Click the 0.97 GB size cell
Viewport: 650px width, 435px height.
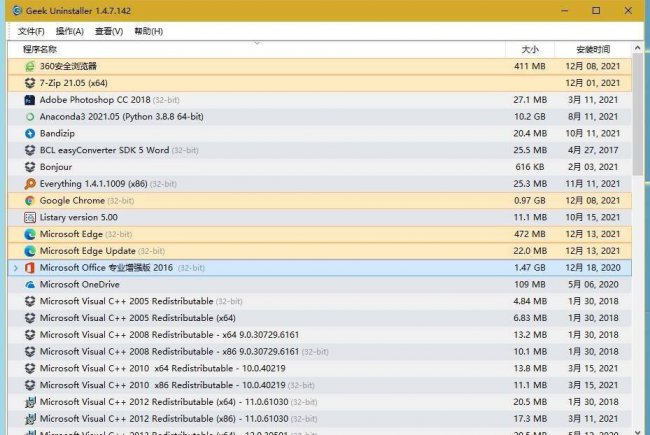pos(530,201)
